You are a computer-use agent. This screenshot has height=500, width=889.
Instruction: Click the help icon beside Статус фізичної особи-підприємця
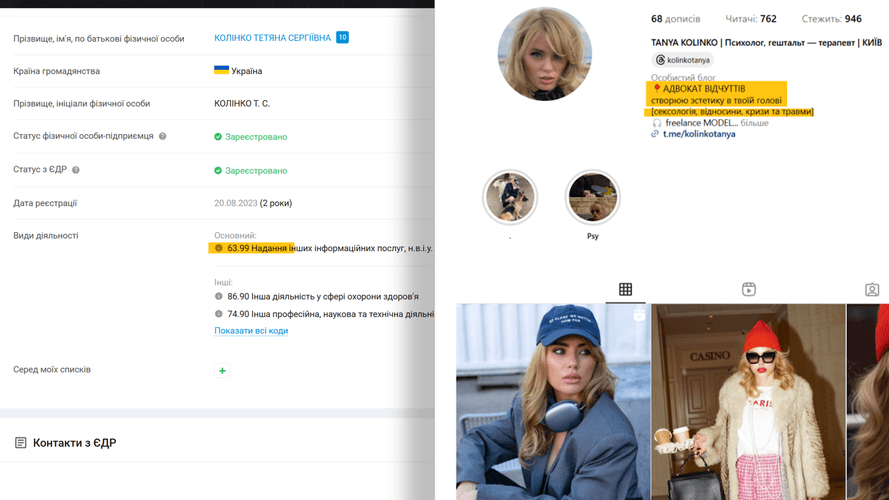coord(163,137)
